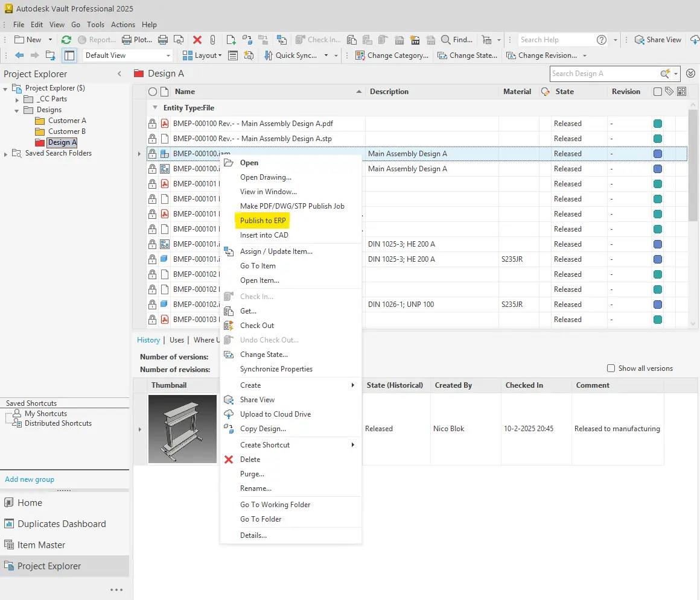Choose Make PDF/DWG/STP Publish Job

coord(292,206)
